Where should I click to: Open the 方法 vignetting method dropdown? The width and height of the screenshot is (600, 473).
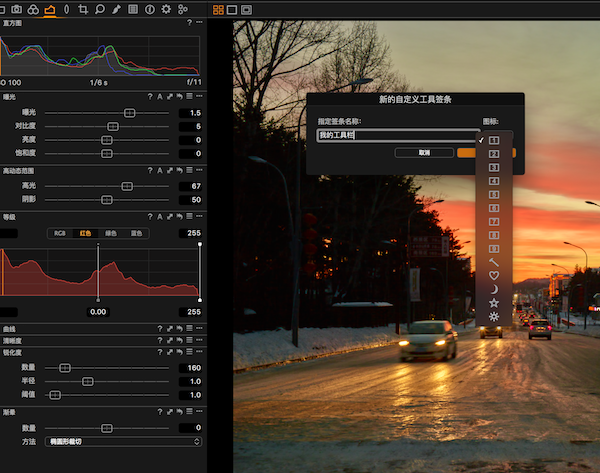point(124,441)
